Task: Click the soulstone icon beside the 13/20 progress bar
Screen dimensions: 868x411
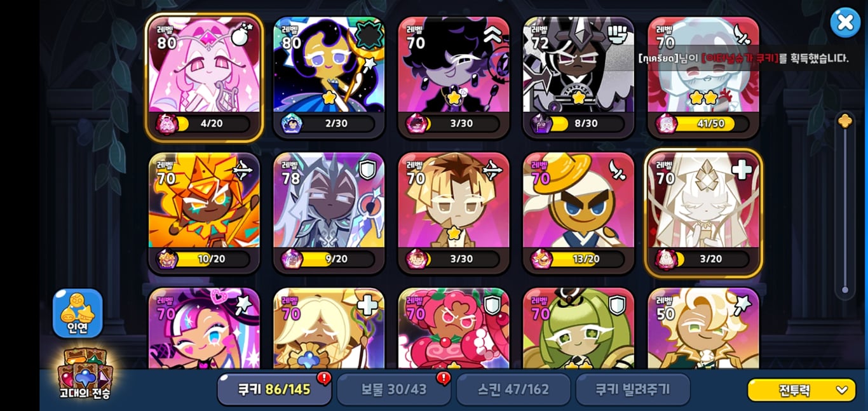Action: pos(541,259)
